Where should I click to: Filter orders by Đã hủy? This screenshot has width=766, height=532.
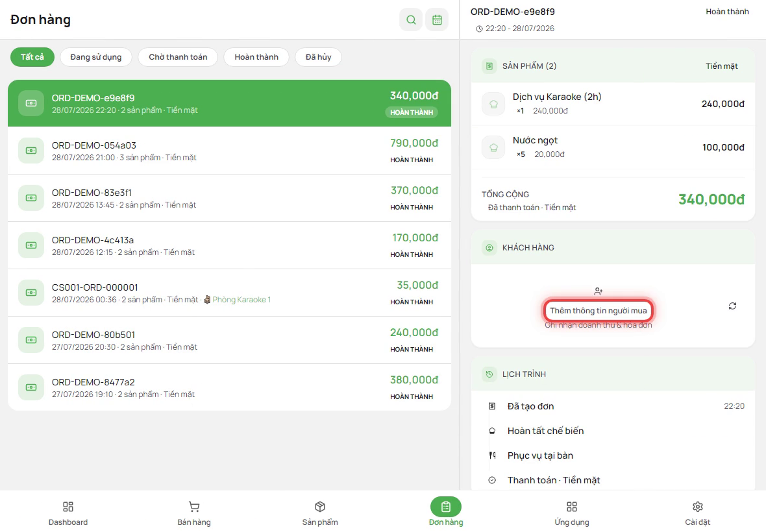tap(319, 57)
